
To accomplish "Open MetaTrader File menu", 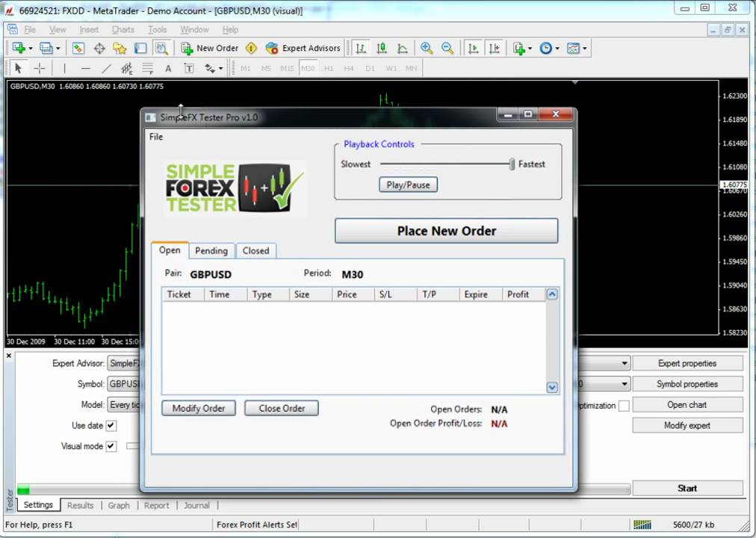I will click(30, 30).
